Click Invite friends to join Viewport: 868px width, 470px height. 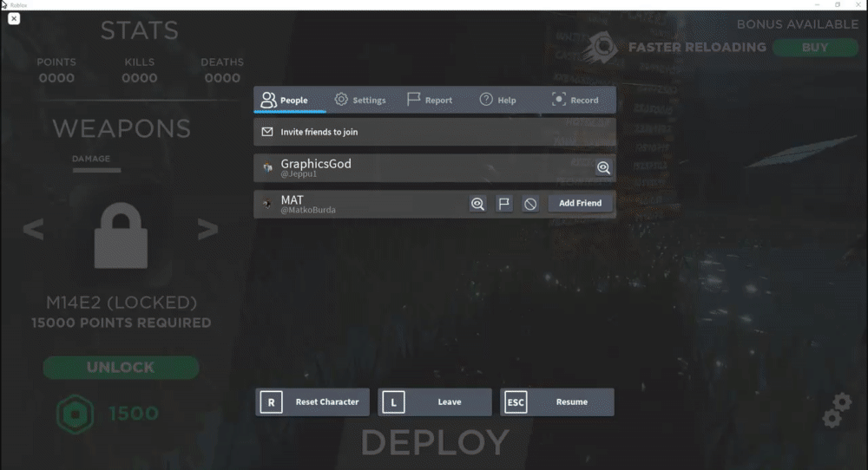click(x=435, y=132)
